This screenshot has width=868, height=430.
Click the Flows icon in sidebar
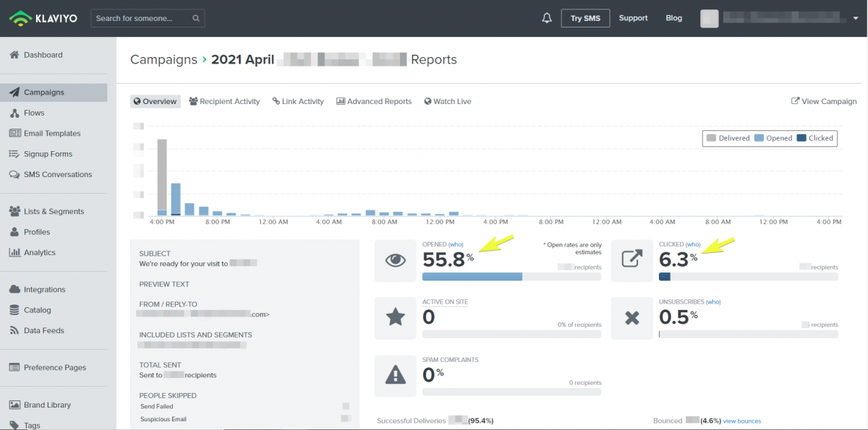(14, 113)
